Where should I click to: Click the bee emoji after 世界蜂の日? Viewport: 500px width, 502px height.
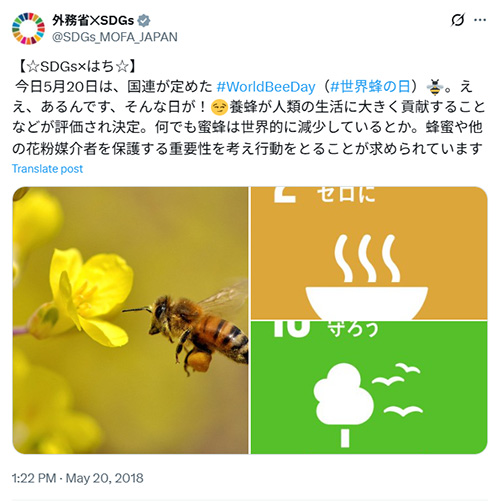click(x=435, y=87)
